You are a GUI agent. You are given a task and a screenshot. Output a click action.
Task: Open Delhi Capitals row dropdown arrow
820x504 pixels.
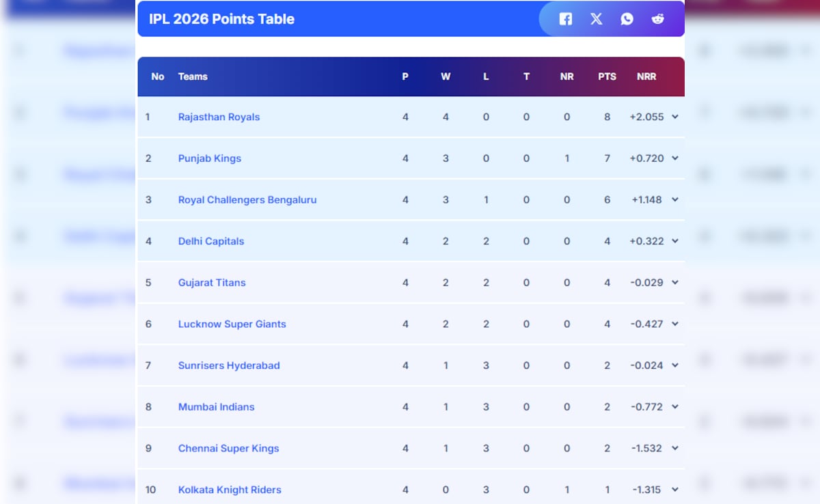pyautogui.click(x=675, y=241)
